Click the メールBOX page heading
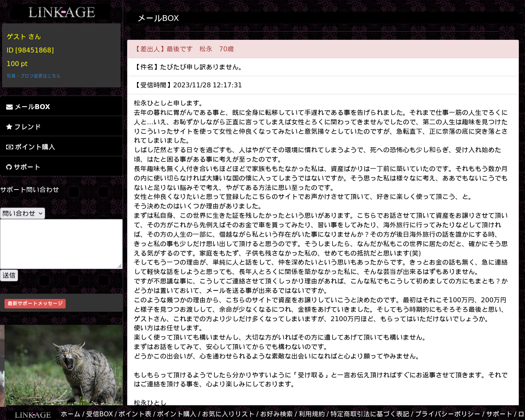 [158, 18]
